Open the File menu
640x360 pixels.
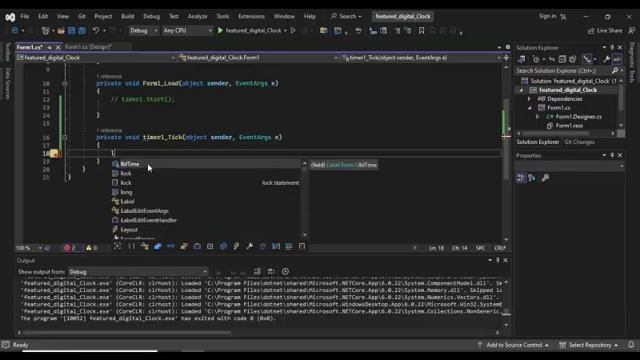pyautogui.click(x=25, y=16)
